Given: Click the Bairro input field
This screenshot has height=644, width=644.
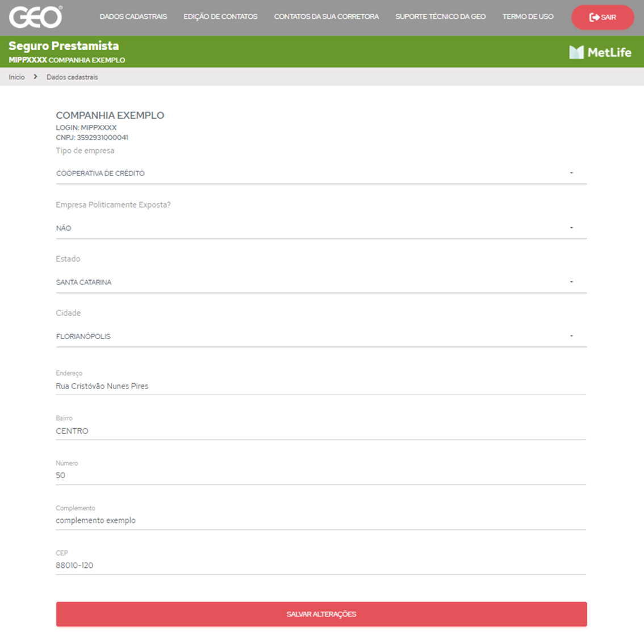Looking at the screenshot, I should point(321,431).
